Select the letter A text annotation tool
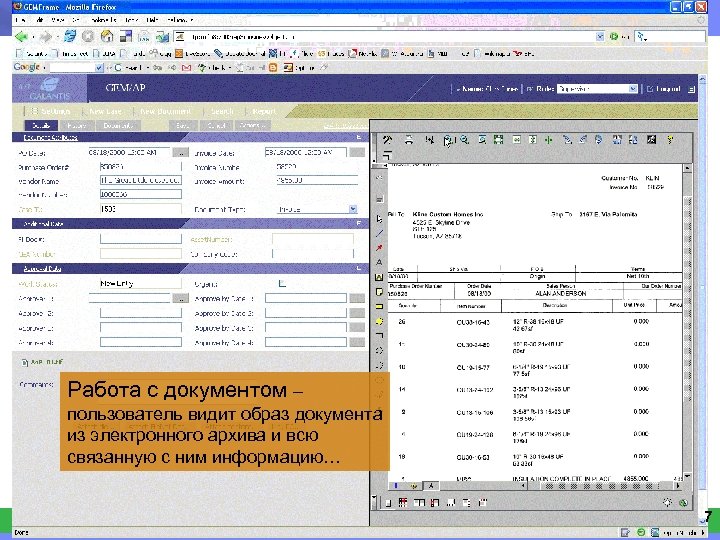 379,263
